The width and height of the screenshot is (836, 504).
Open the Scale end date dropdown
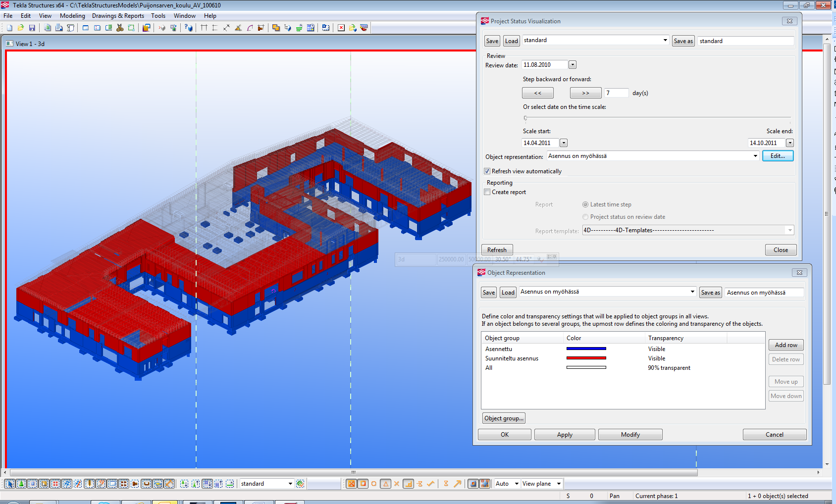tap(790, 143)
